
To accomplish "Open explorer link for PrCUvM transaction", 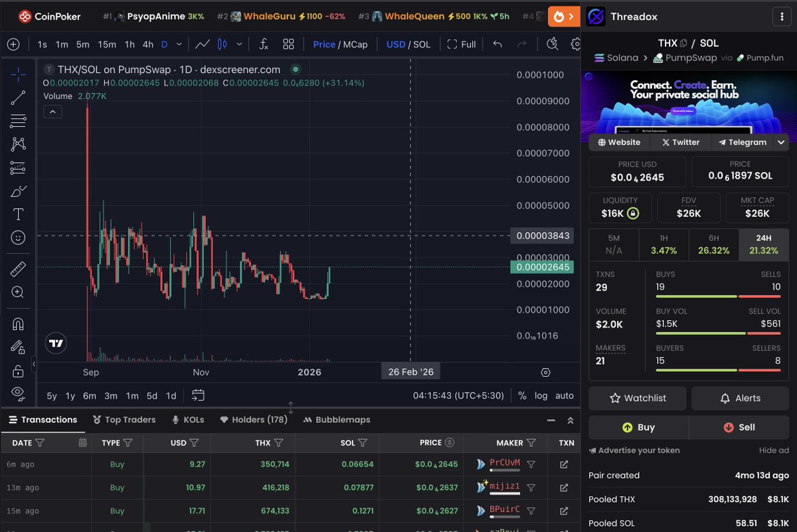I will coord(564,464).
